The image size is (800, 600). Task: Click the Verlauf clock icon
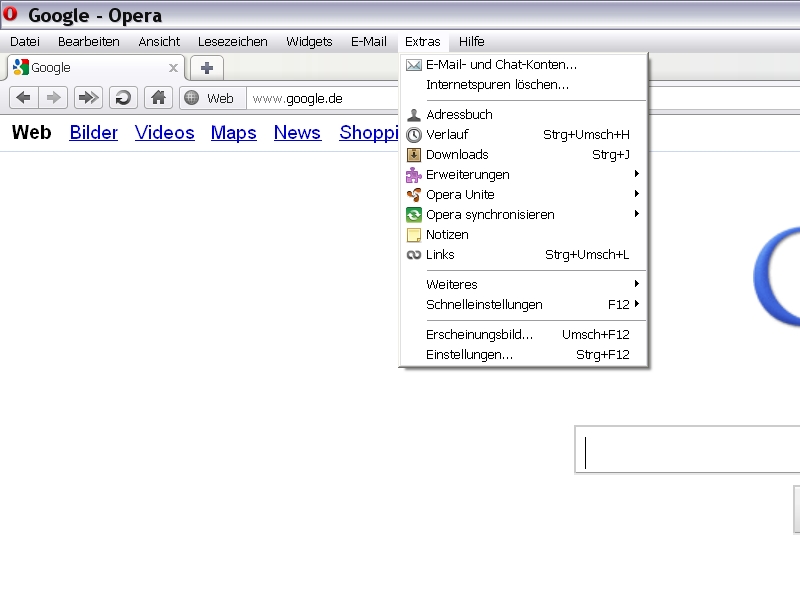414,135
